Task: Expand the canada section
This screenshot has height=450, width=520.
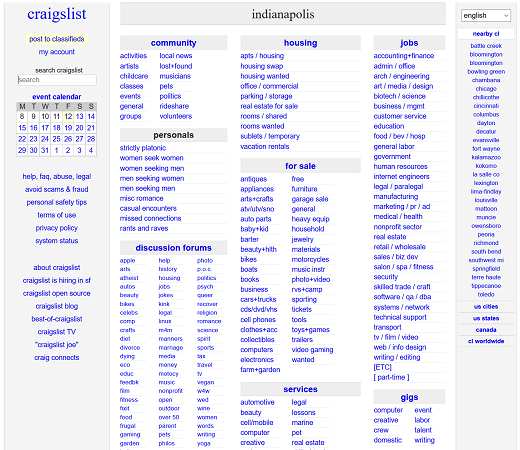Action: (x=486, y=330)
